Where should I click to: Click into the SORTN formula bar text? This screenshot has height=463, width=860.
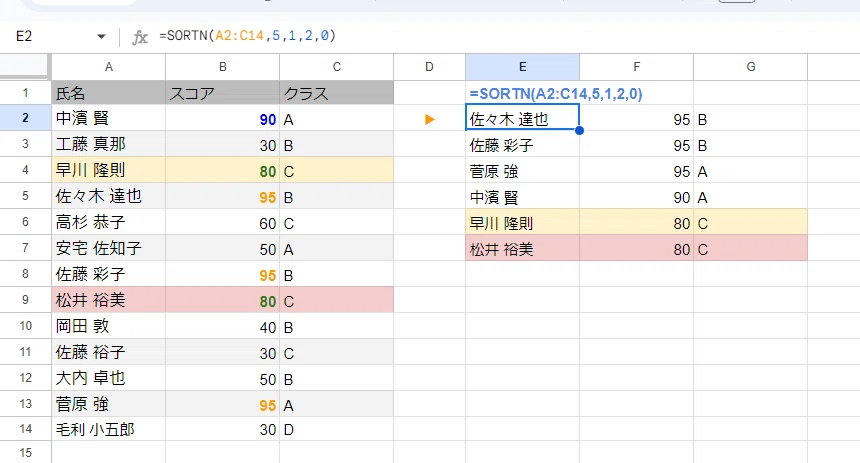click(247, 36)
